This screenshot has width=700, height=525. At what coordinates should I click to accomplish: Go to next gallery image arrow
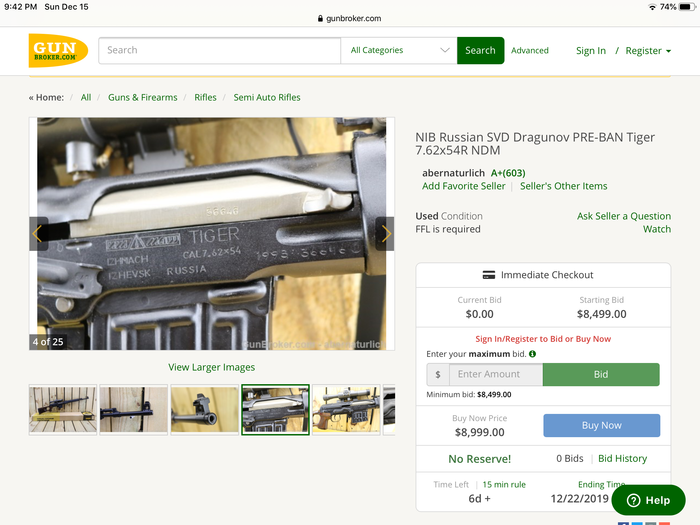coord(384,234)
